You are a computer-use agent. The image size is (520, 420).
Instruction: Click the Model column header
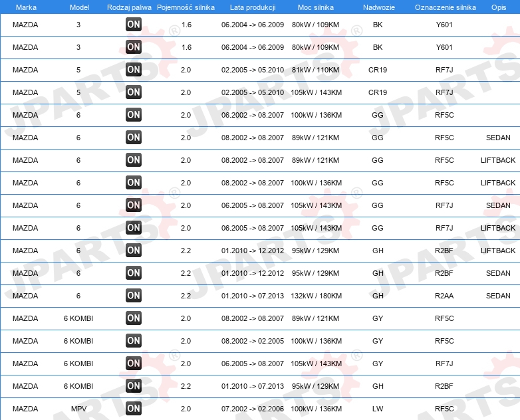[x=79, y=7]
